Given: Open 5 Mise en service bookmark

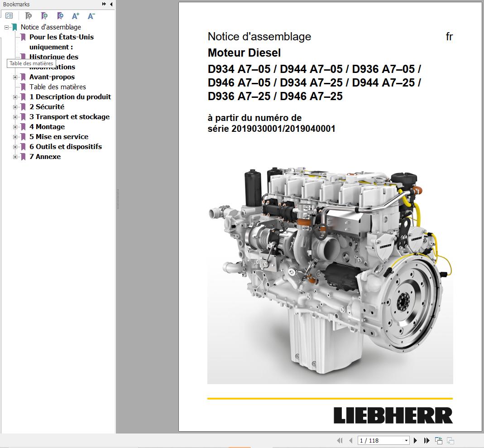Looking at the screenshot, I should coord(59,136).
